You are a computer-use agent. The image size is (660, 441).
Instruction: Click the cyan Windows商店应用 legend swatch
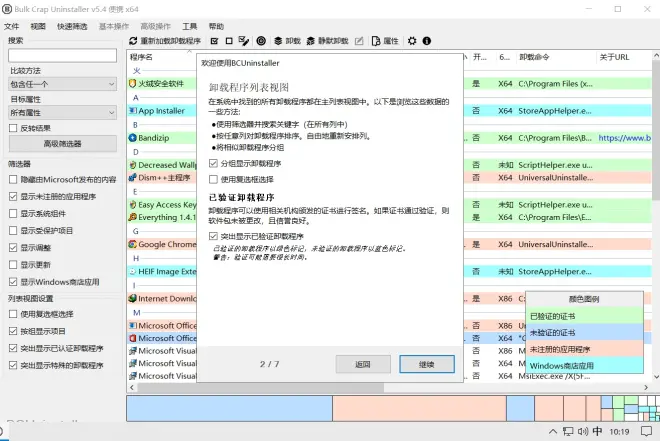click(585, 365)
